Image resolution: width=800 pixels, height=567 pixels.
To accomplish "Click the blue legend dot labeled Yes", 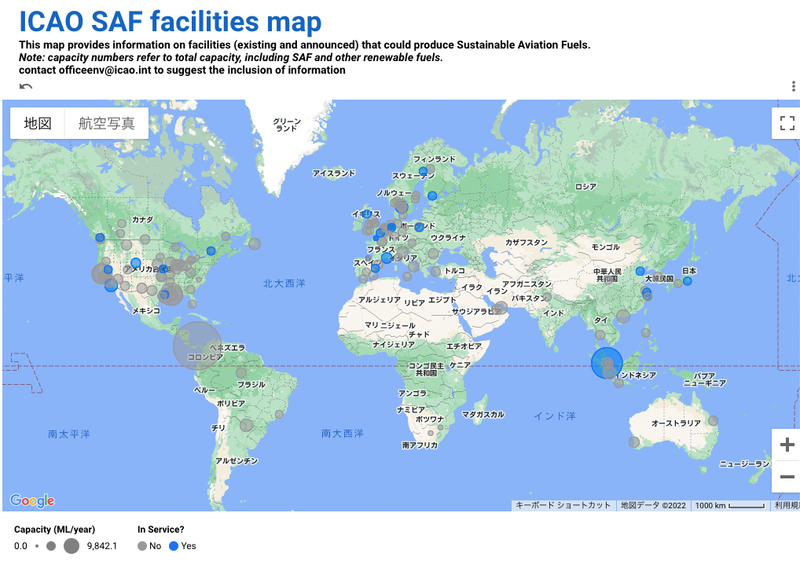I will 173,546.
